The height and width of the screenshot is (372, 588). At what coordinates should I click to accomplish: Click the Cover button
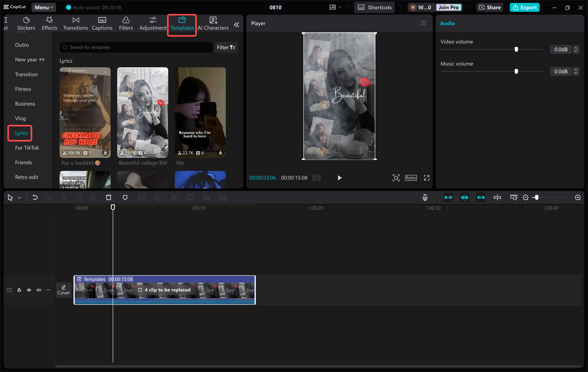[x=63, y=290]
